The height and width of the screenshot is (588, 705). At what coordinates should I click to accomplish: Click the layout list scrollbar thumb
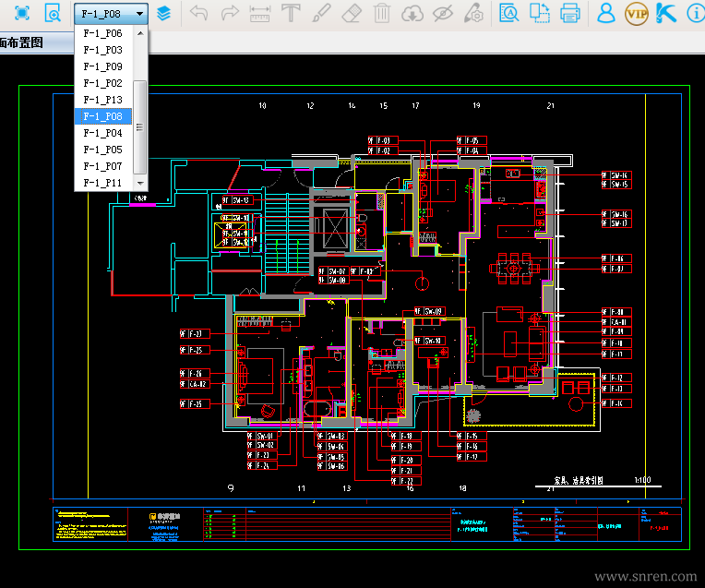point(140,126)
